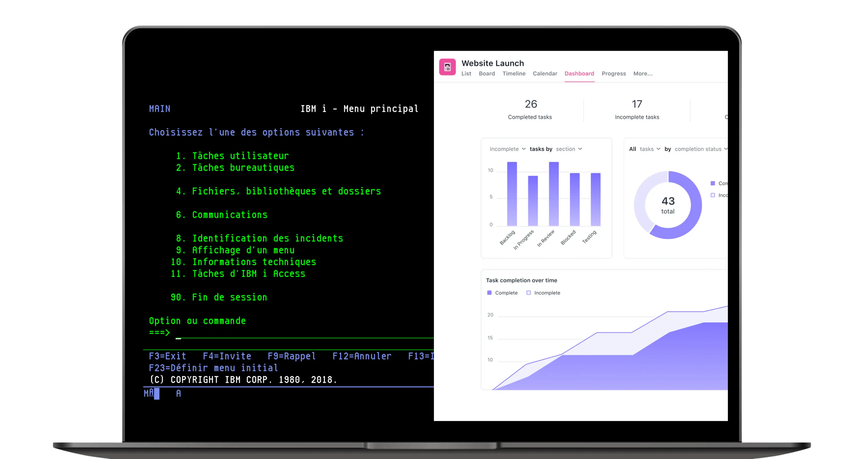Select the Calendar tab

tap(545, 73)
